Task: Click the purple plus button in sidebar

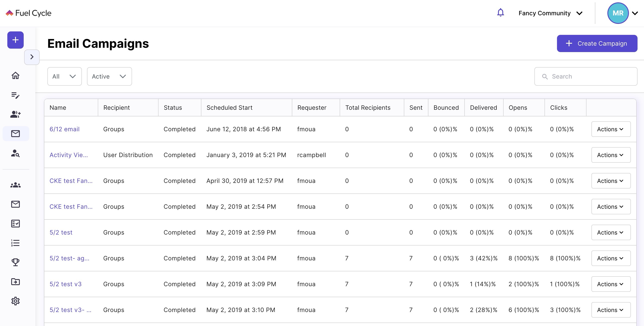Action: point(16,40)
